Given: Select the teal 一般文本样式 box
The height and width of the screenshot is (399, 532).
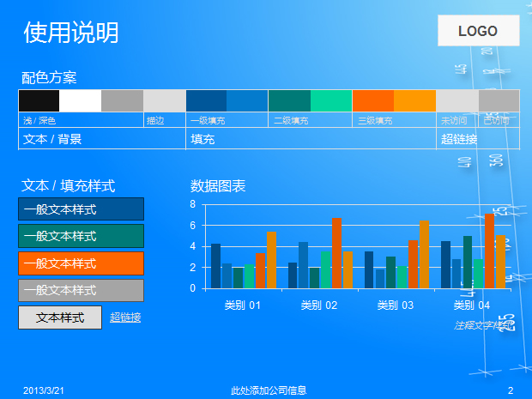Looking at the screenshot, I should pos(82,236).
